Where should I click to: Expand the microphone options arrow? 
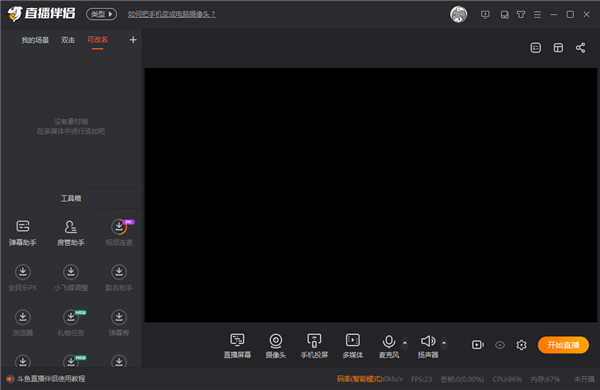point(405,343)
